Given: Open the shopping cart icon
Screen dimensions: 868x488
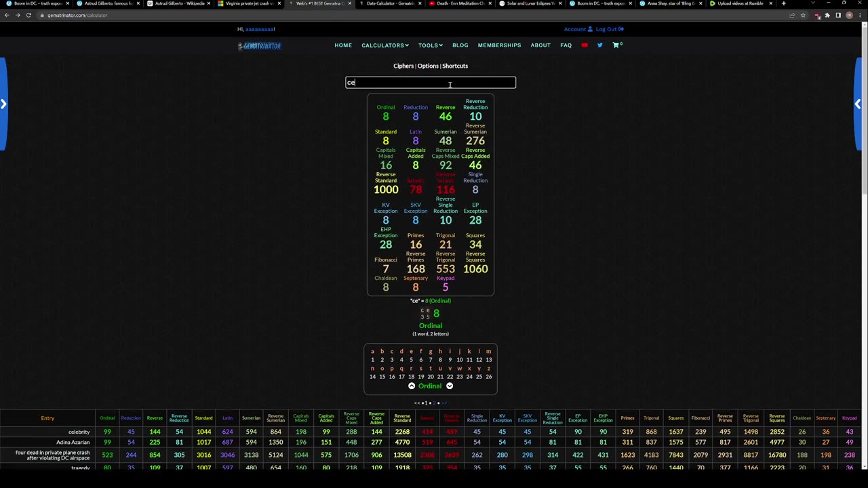Looking at the screenshot, I should pos(616,45).
